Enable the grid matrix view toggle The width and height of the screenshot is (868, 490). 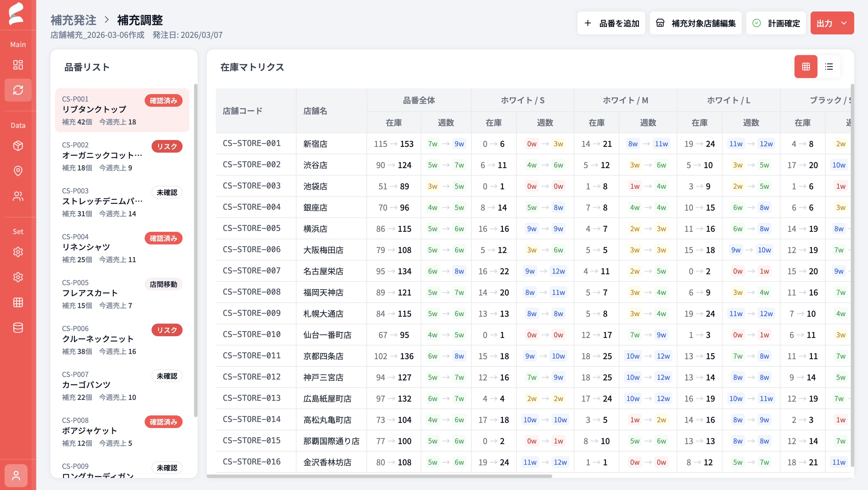point(806,67)
